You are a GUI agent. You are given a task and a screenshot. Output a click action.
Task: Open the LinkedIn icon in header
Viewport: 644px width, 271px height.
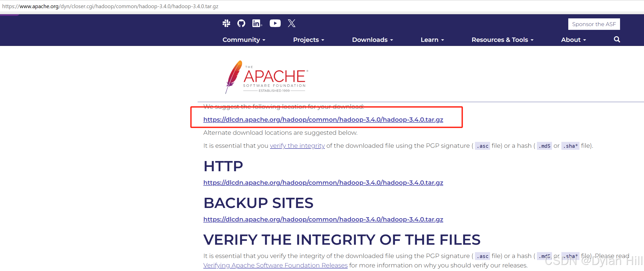[257, 23]
